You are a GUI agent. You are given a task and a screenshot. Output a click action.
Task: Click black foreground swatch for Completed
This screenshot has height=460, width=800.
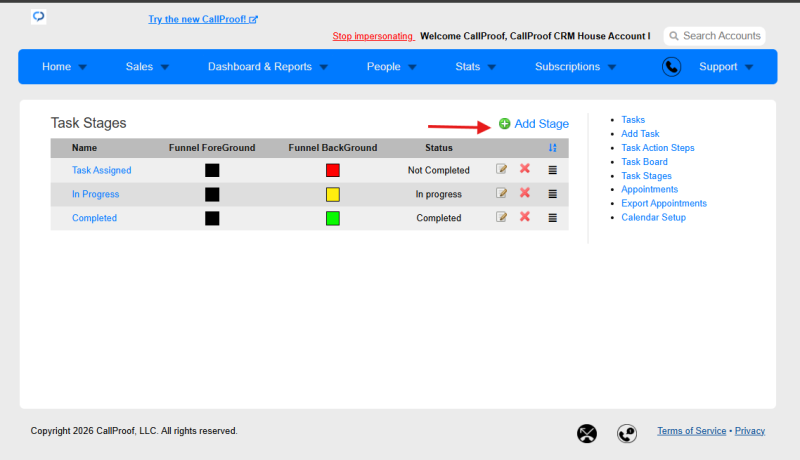point(212,218)
